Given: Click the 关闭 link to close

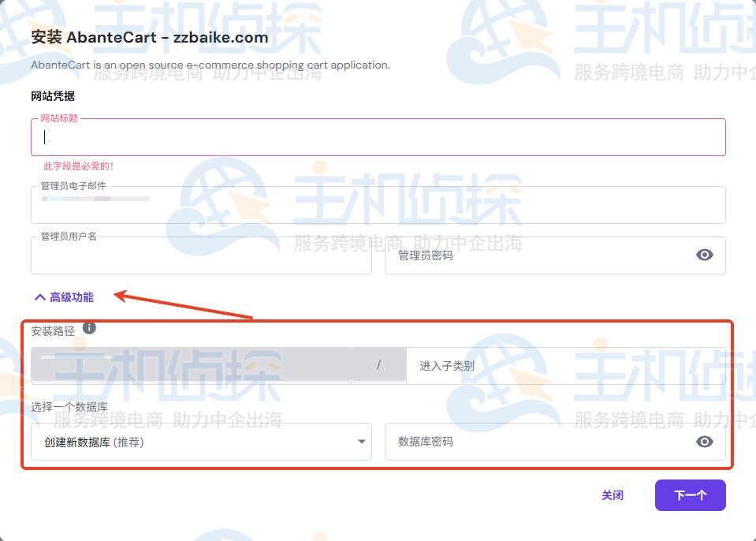Looking at the screenshot, I should point(613,495).
